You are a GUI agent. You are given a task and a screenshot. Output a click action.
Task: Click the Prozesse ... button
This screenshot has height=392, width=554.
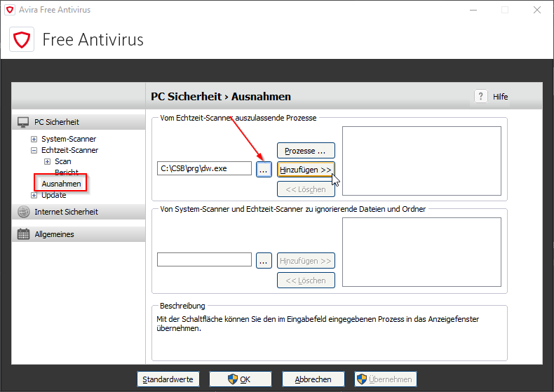click(x=306, y=151)
